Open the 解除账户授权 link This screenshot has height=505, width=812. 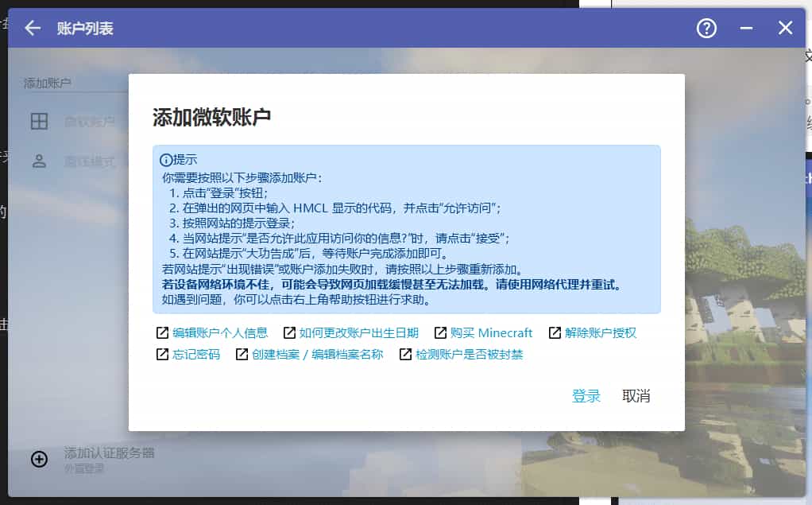pyautogui.click(x=601, y=333)
